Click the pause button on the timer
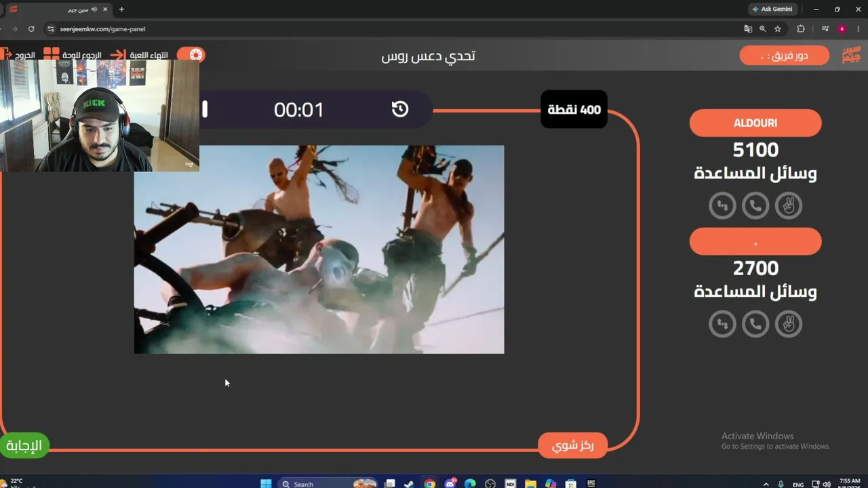Screen dimensions: 868x488 205,109
